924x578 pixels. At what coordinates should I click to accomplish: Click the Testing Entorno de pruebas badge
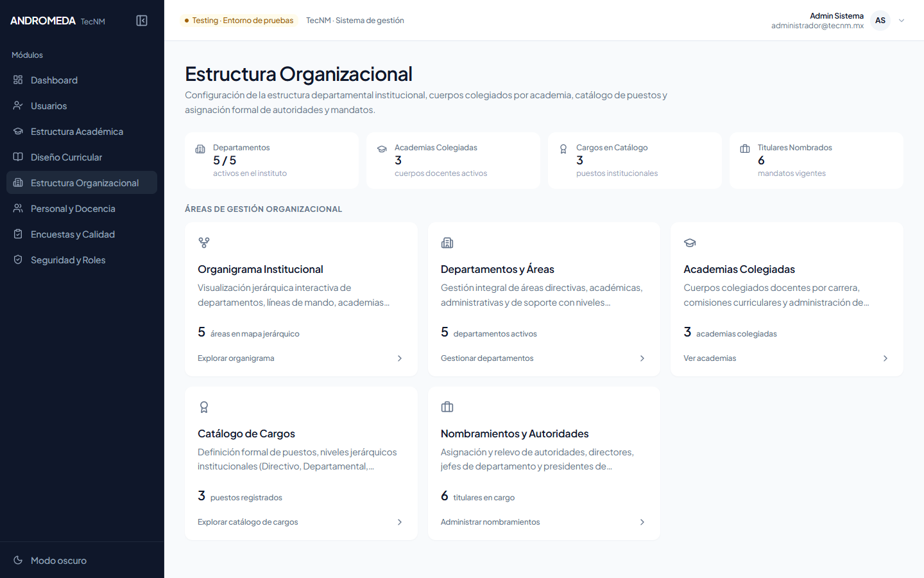(x=239, y=21)
